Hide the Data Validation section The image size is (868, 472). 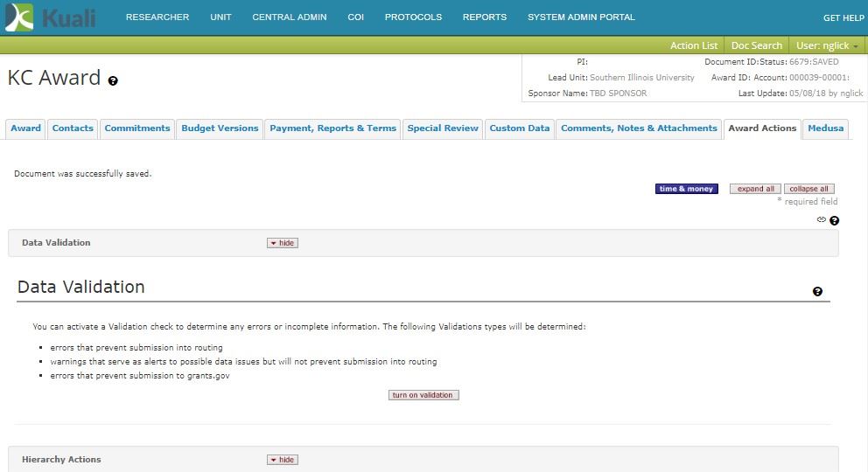[283, 243]
